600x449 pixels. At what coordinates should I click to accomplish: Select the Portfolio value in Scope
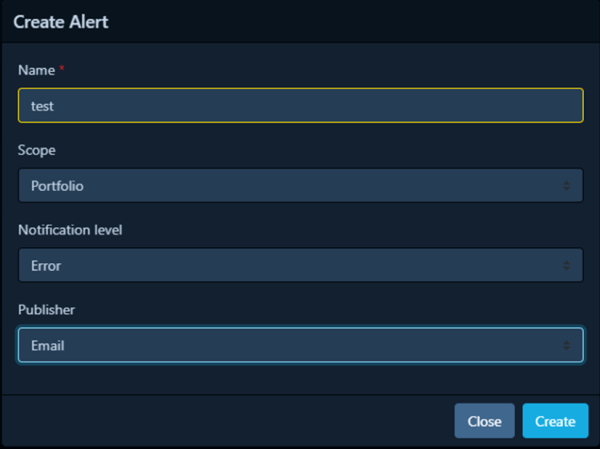click(57, 186)
